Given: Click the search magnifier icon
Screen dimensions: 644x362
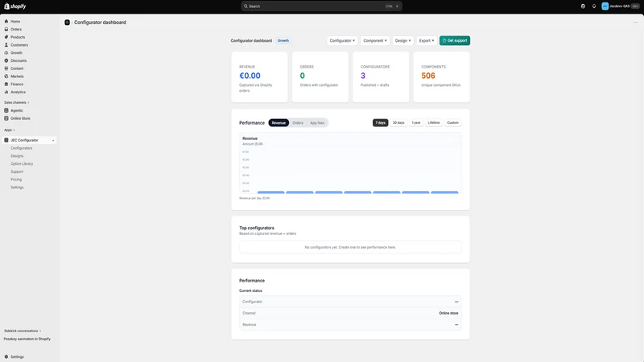Looking at the screenshot, I should [246, 6].
